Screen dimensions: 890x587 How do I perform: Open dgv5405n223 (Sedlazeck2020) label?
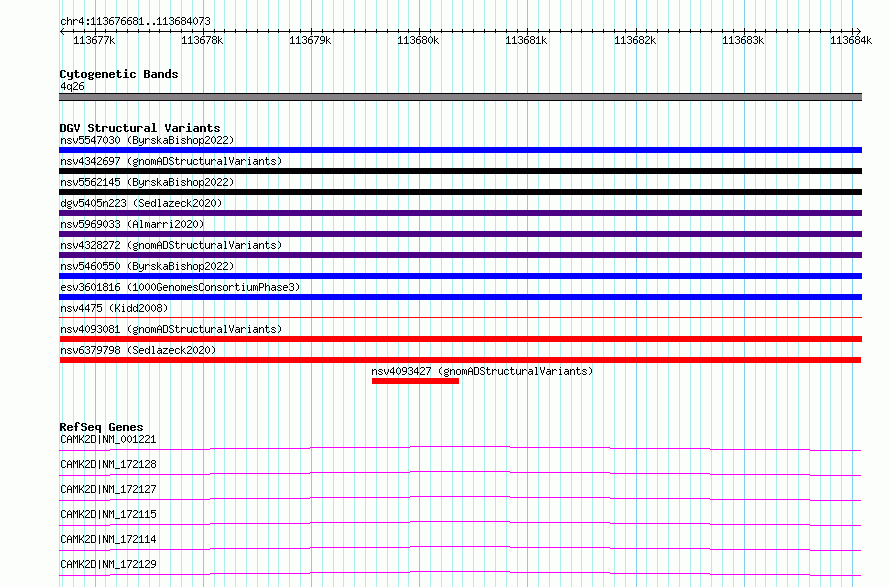(x=141, y=203)
